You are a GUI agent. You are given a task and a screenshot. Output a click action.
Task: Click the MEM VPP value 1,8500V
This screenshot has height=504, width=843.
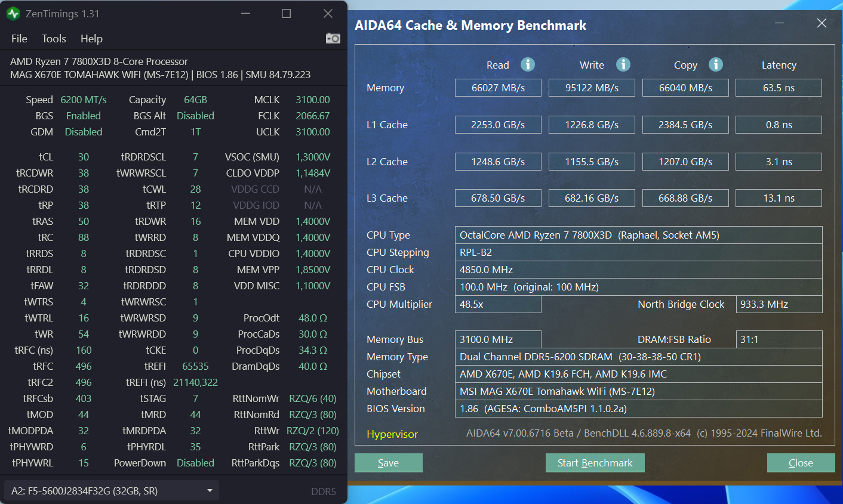[x=313, y=270]
